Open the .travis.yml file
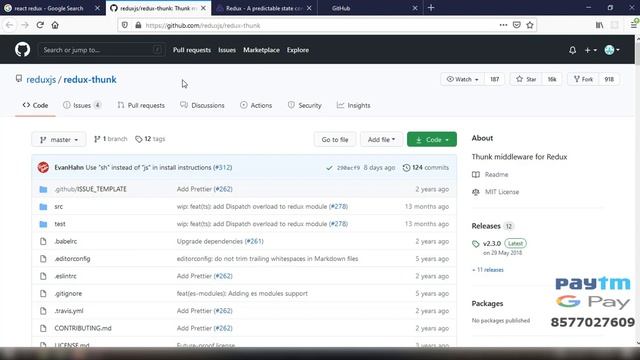 click(69, 311)
